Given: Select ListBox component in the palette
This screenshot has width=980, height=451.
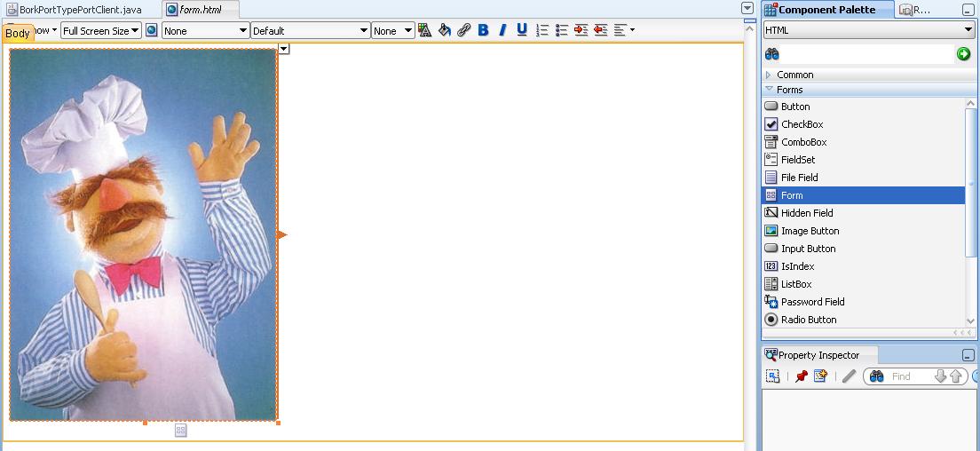Looking at the screenshot, I should coord(863,283).
